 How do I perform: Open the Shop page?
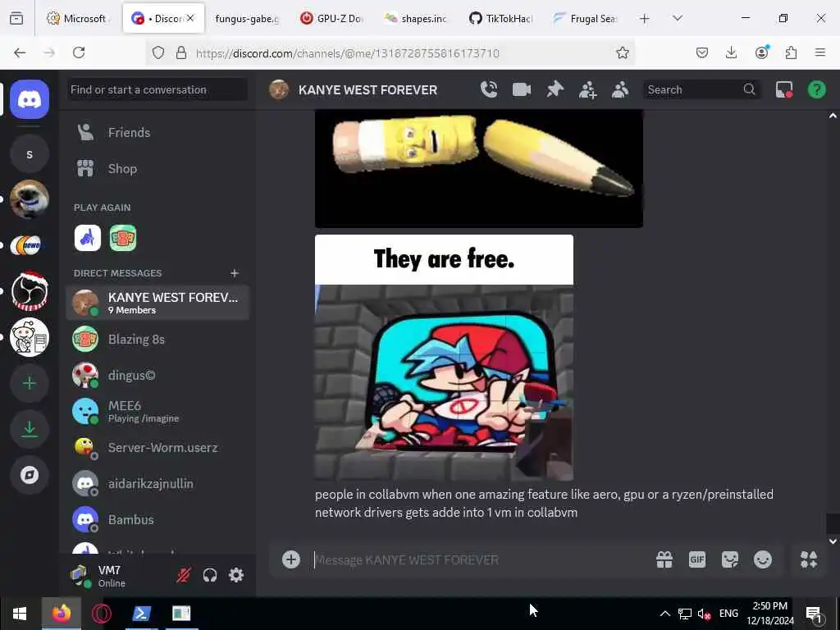(157, 169)
